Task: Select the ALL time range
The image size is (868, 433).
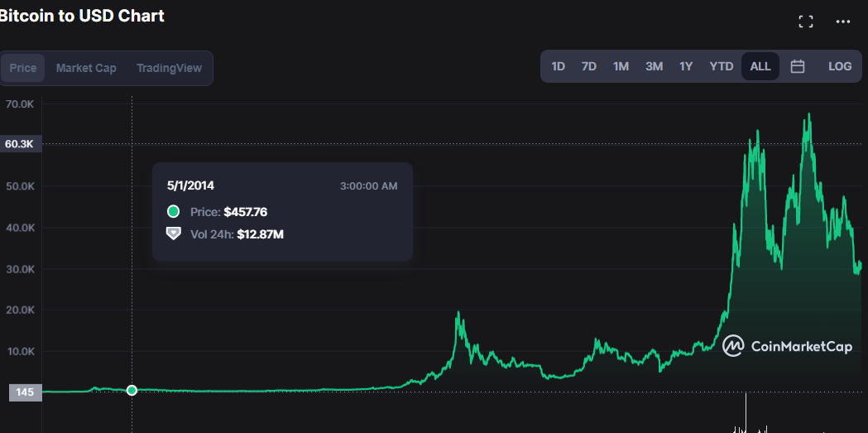Action: point(760,66)
